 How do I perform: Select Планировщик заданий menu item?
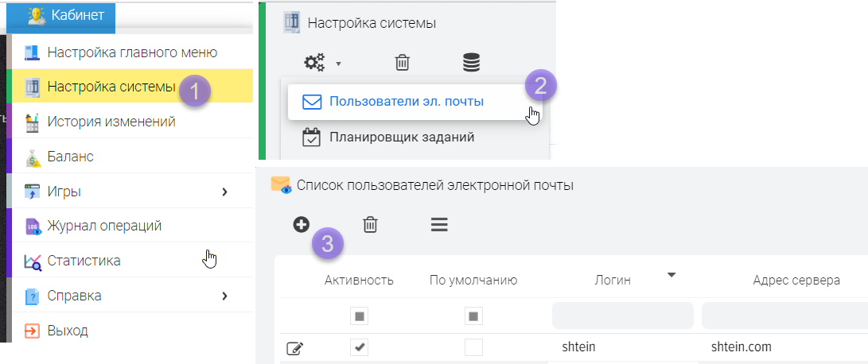point(401,137)
